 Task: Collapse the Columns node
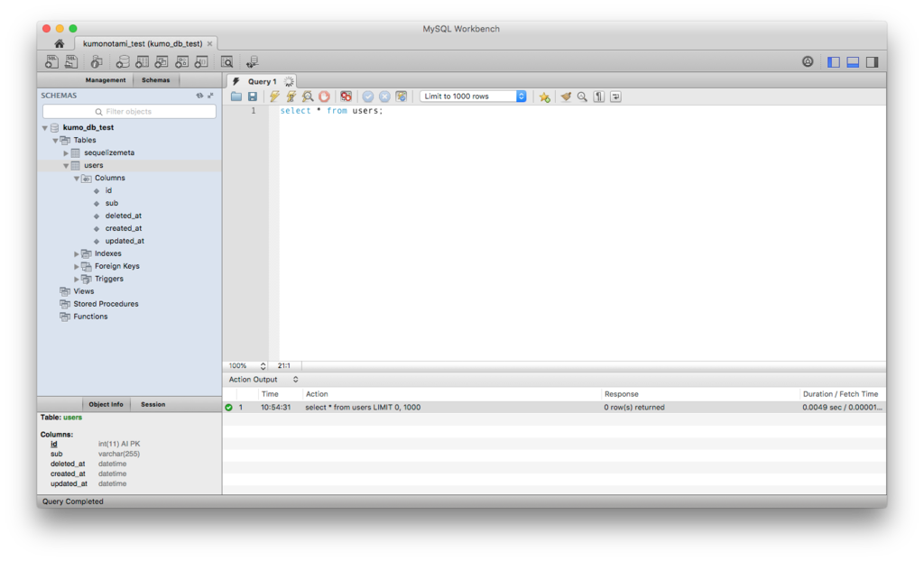(x=77, y=178)
